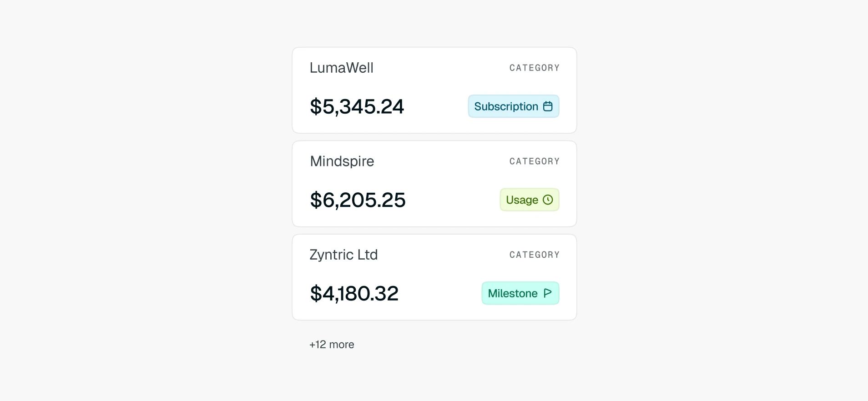The image size is (868, 401).
Task: Click CATEGORY label on Zyntric Ltd card
Action: point(535,255)
